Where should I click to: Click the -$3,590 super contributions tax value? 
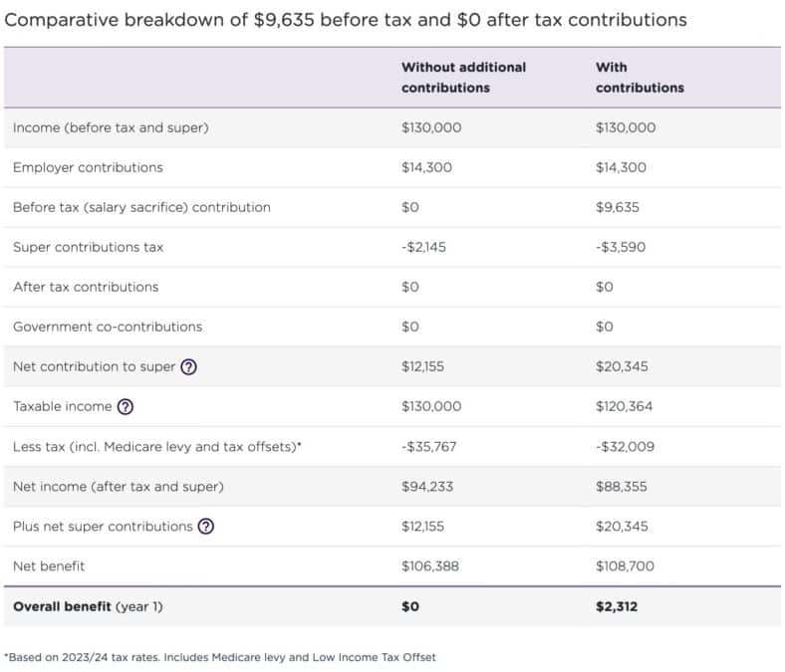click(621, 247)
